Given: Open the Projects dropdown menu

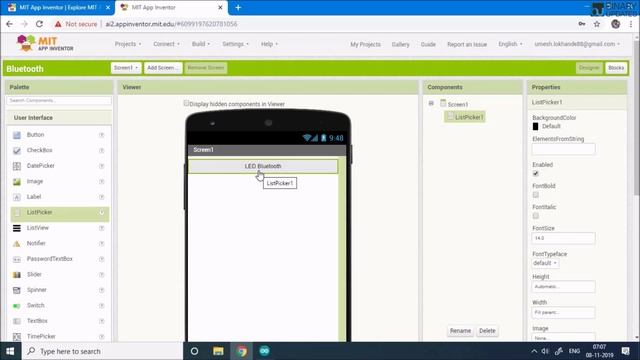Looking at the screenshot, I should coord(128,44).
